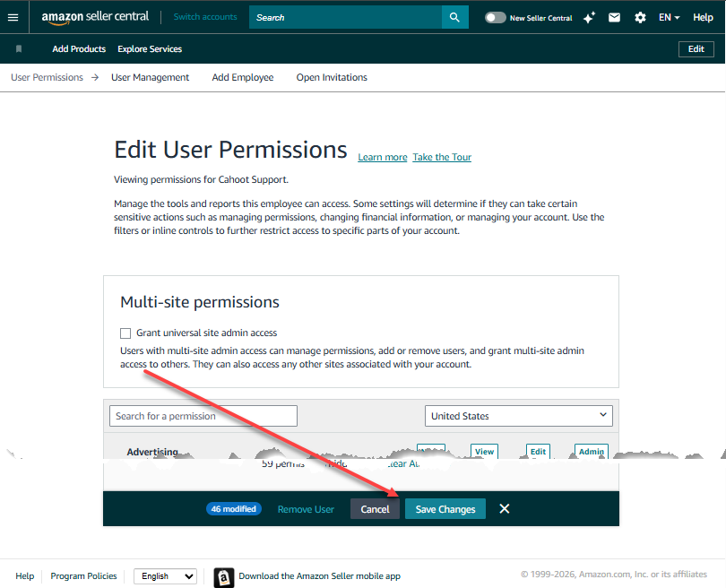Open the hamburger navigation menu
Image resolution: width=726 pixels, height=588 pixels.
tap(13, 17)
